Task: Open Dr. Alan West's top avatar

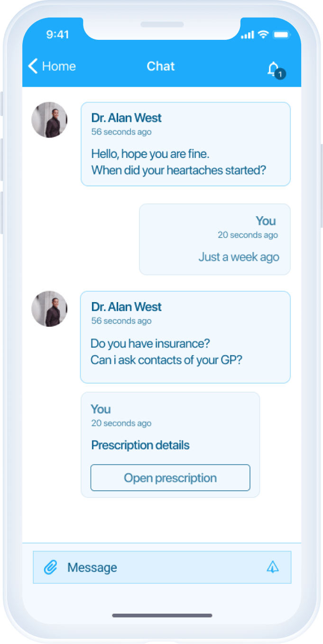Action: tap(49, 120)
